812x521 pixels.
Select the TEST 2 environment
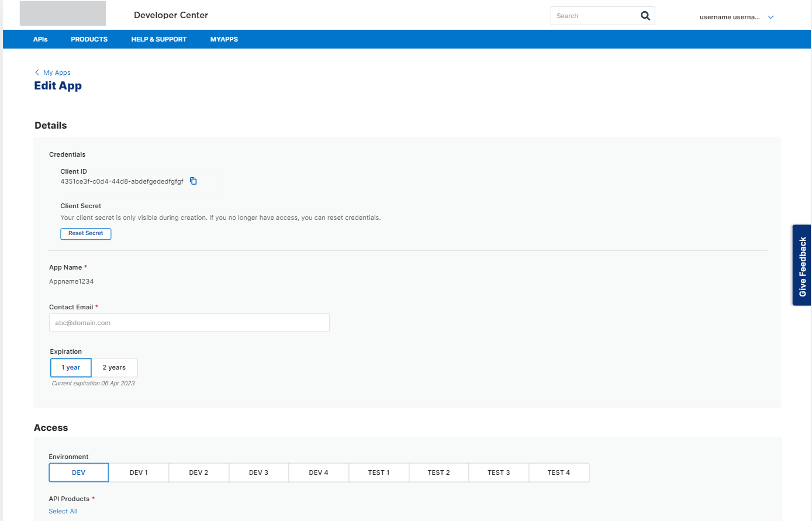coord(438,472)
